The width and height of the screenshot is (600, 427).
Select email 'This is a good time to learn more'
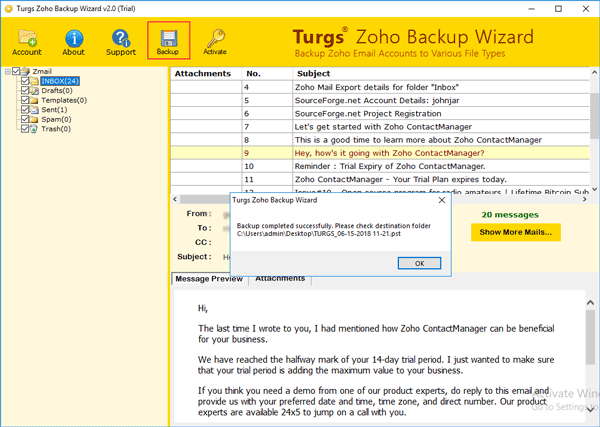pyautogui.click(x=380, y=140)
